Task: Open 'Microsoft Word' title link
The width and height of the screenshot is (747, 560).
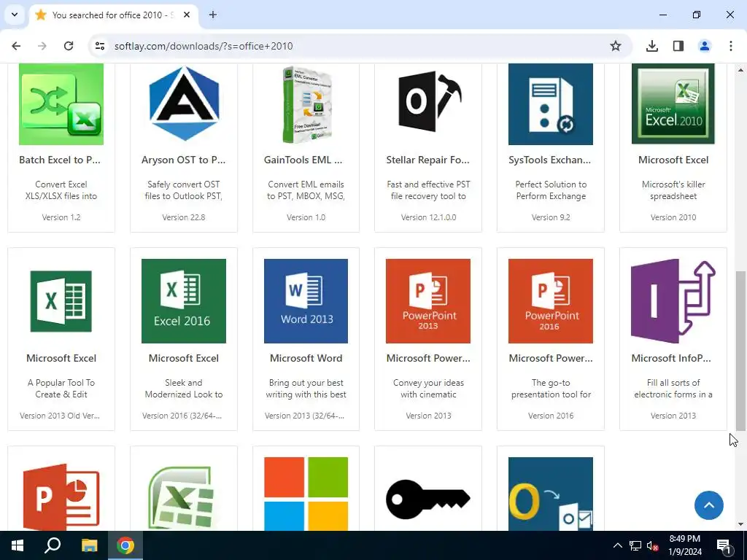Action: click(306, 358)
